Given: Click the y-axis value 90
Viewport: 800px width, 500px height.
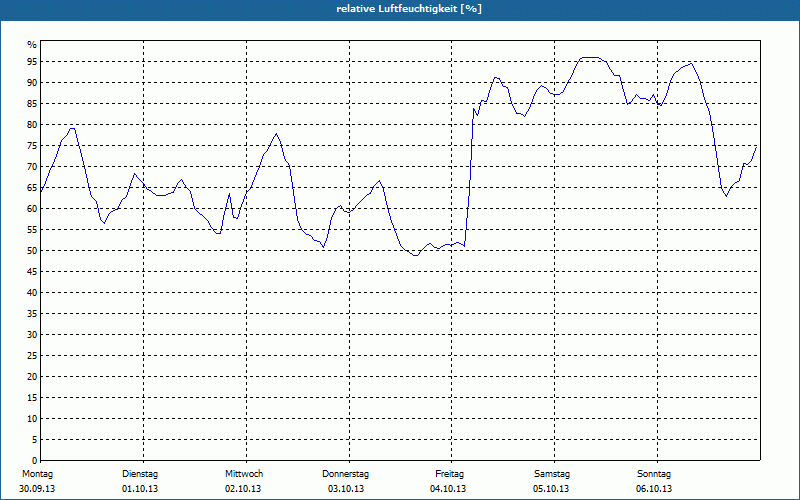Looking at the screenshot, I should click(x=32, y=83).
